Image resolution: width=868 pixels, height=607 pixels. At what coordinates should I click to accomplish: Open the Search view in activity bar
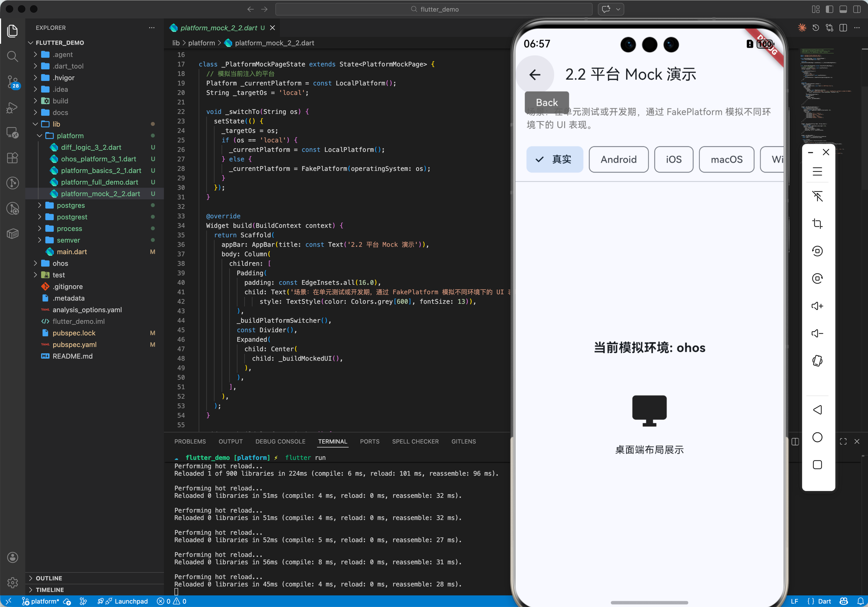click(x=12, y=56)
